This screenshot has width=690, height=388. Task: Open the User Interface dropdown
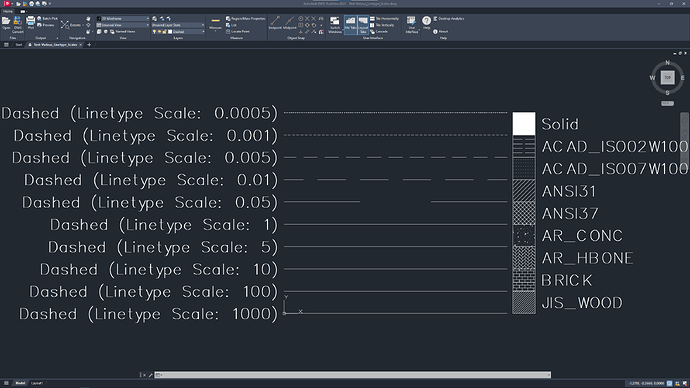(411, 25)
